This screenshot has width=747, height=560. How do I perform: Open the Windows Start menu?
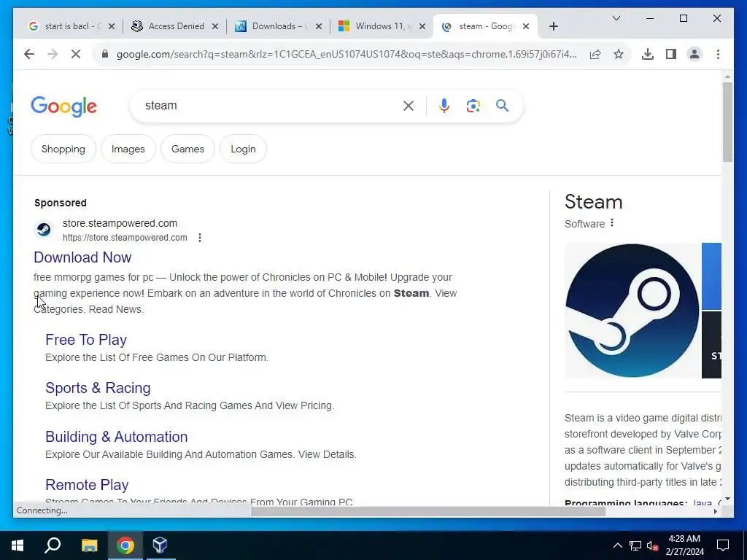click(18, 545)
